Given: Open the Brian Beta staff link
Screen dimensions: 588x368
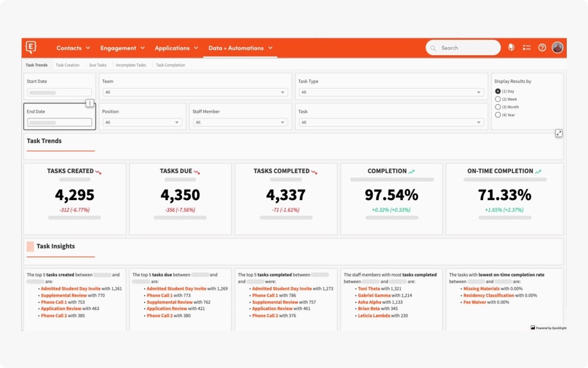Looking at the screenshot, I should coord(369,309).
